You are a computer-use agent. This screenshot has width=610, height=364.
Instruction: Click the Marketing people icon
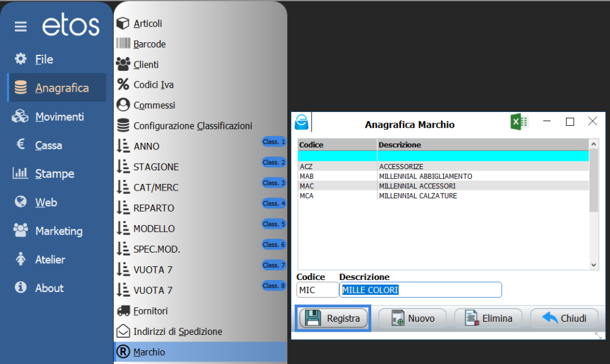tap(21, 230)
